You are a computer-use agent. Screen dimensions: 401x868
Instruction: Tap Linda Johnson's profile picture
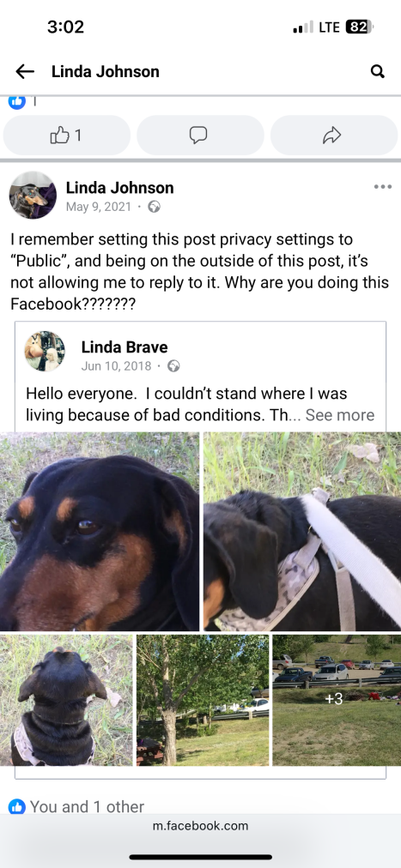(33, 195)
